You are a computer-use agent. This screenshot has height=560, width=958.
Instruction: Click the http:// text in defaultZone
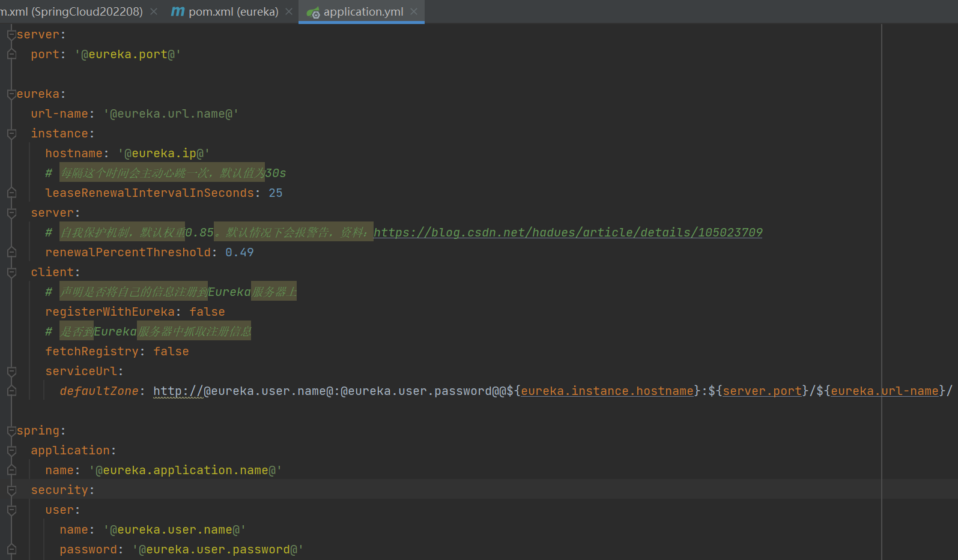pos(178,391)
